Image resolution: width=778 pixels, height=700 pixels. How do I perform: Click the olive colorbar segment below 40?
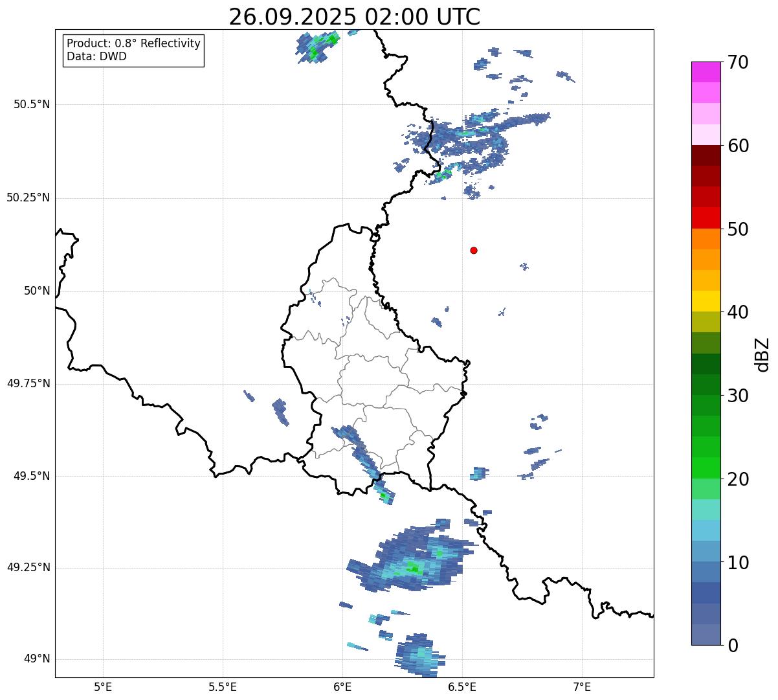(706, 322)
